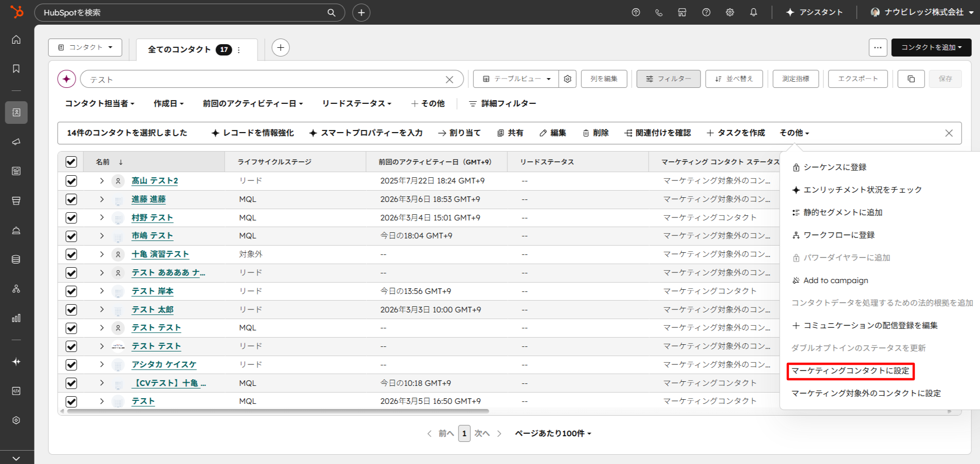The image size is (980, 464).
Task: Open the コンタクト担当者 filter dropdown
Action: tap(99, 104)
